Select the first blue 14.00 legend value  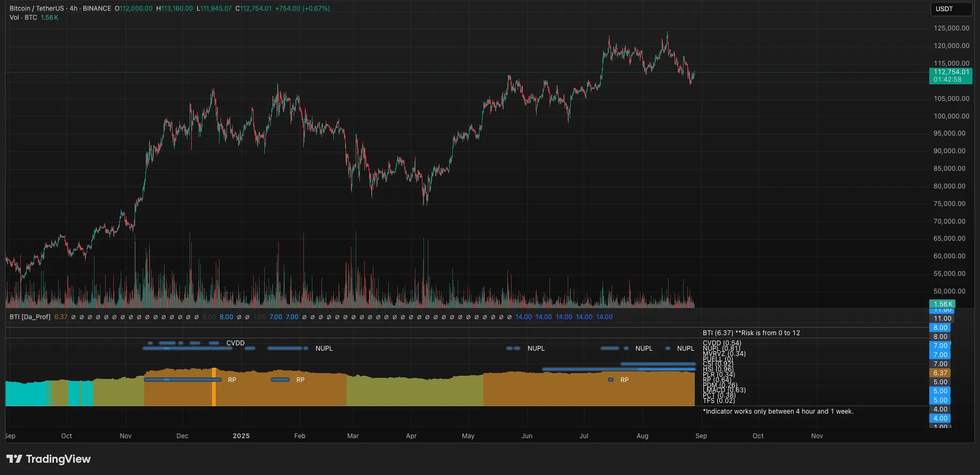point(523,317)
